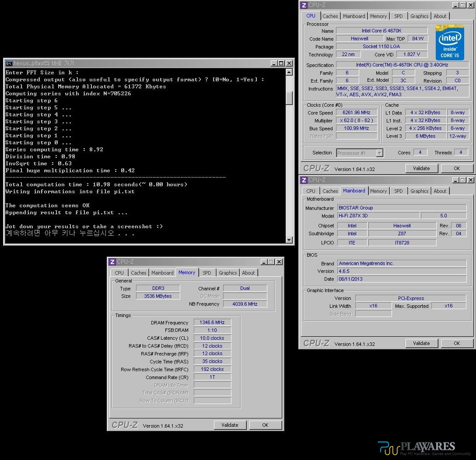This screenshot has width=476, height=460.
Task: Click the memory Size 3536 MBytes field
Action: [x=158, y=296]
